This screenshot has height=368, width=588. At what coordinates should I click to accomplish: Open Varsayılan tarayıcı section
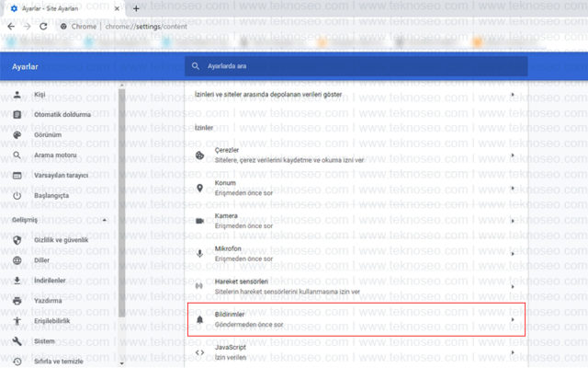click(62, 176)
